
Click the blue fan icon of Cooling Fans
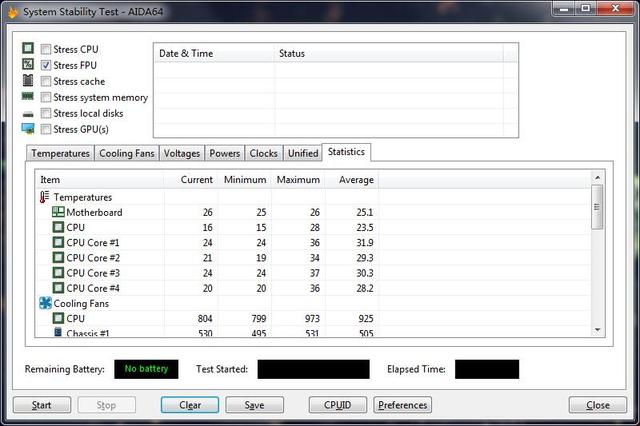pyautogui.click(x=45, y=303)
